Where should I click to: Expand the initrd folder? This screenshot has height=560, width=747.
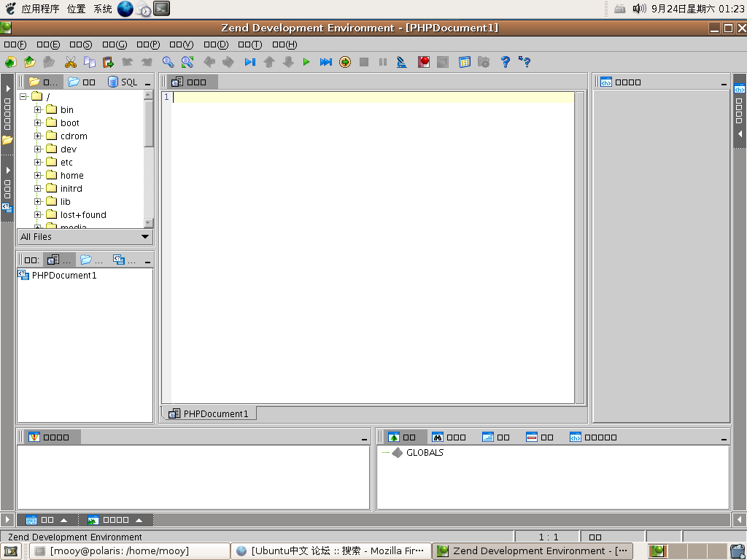(38, 188)
